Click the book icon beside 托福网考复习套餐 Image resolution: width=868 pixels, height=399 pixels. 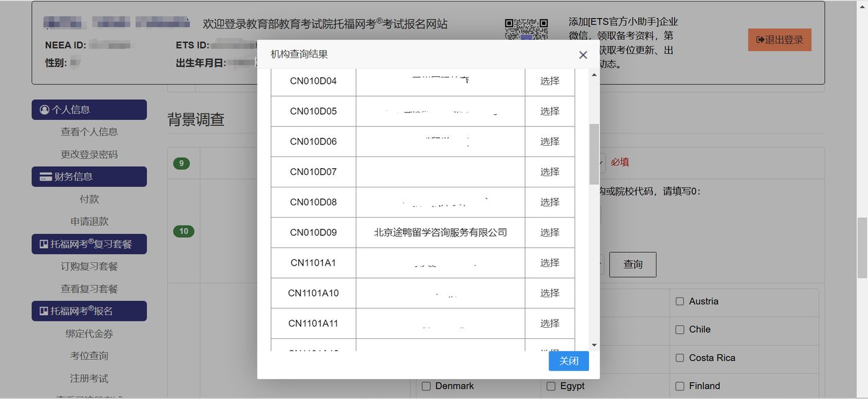click(44, 244)
